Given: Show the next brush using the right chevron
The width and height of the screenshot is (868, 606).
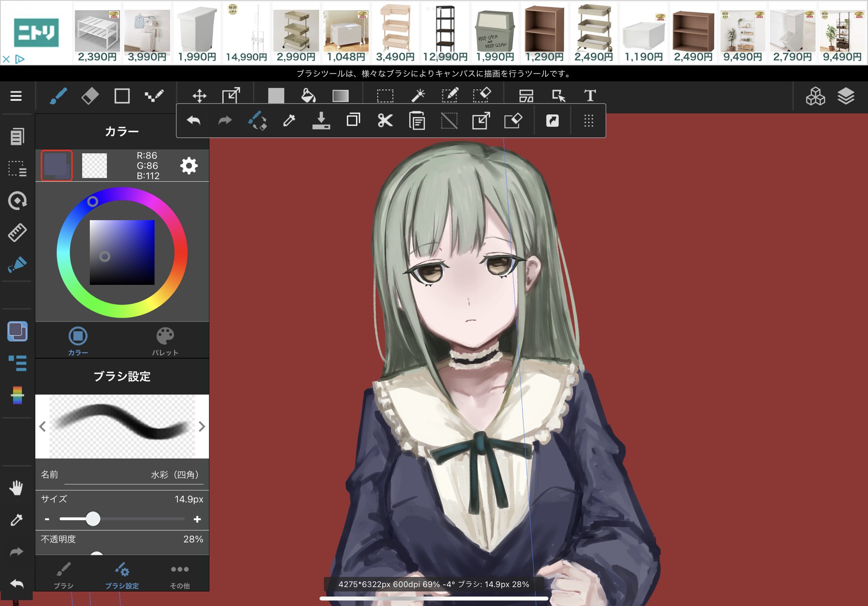Looking at the screenshot, I should click(x=202, y=427).
